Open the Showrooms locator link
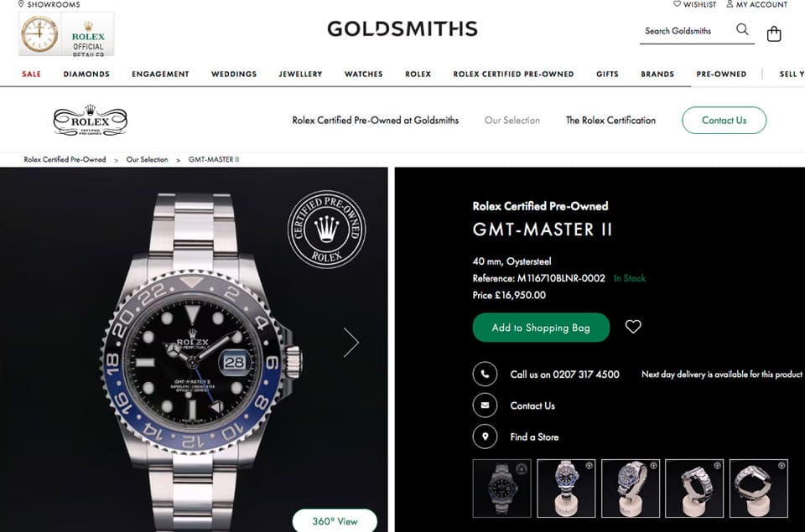Image resolution: width=805 pixels, height=532 pixels. point(49,4)
